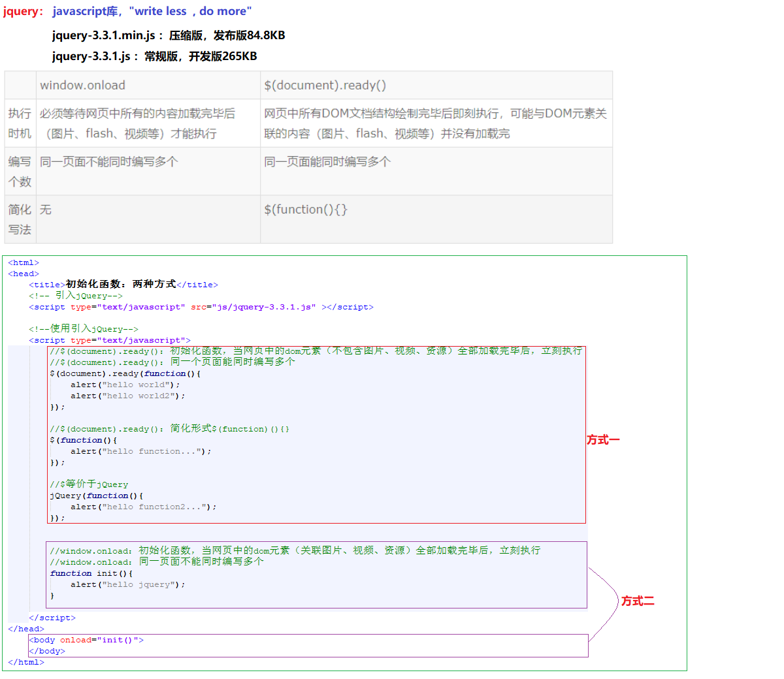The width and height of the screenshot is (784, 679).
Task: Click the "$(function(){}" table cell
Action: pyautogui.click(x=306, y=210)
